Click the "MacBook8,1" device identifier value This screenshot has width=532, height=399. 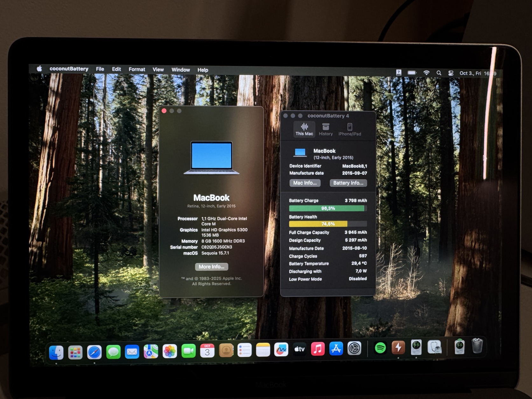click(x=354, y=166)
